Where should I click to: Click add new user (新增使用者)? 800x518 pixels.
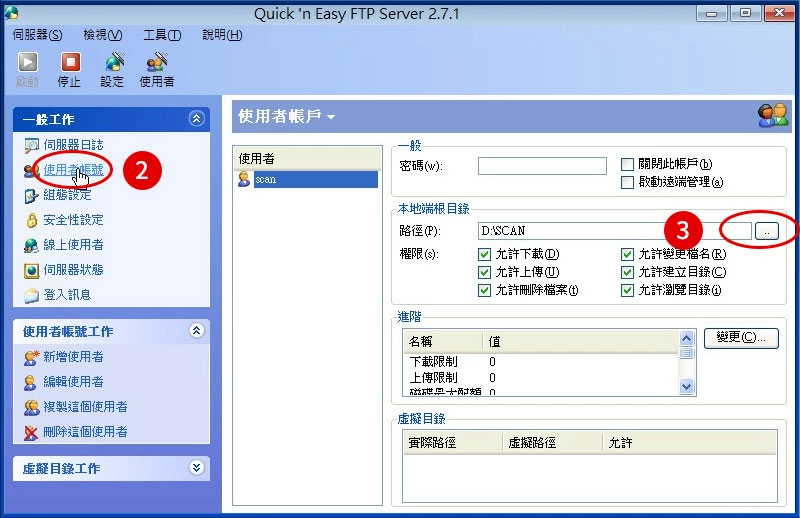pos(72,357)
